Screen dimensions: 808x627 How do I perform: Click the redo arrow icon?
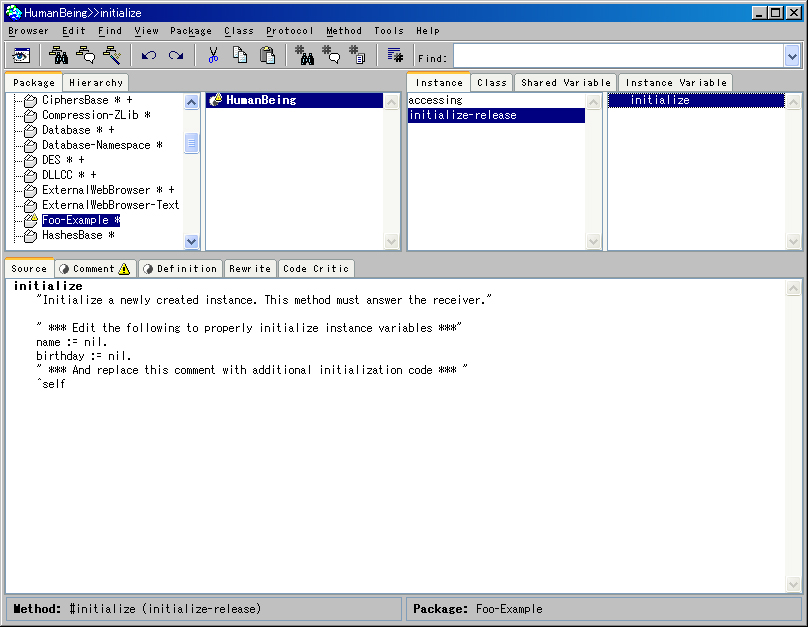(x=176, y=55)
